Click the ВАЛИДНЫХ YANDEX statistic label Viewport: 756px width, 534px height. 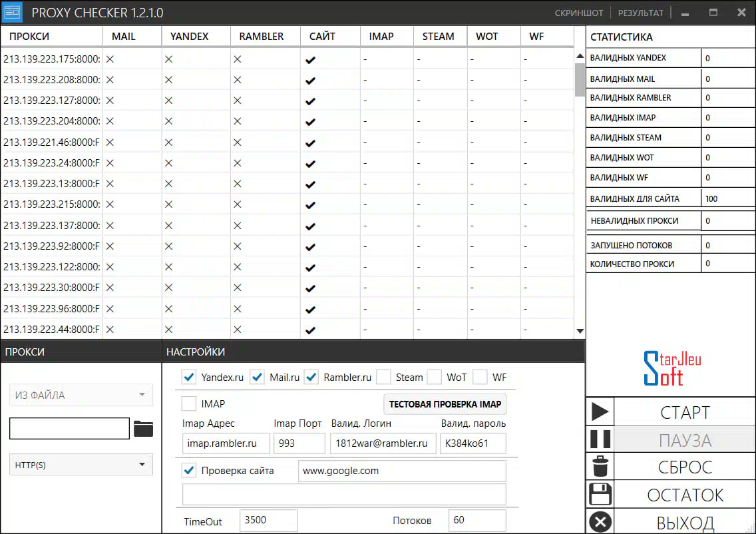pyautogui.click(x=628, y=58)
